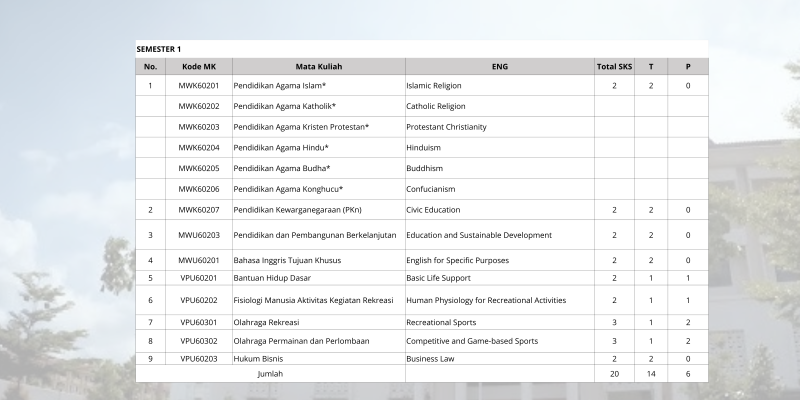This screenshot has height=400, width=800.
Task: Select course code VPU60201
Action: (199, 278)
